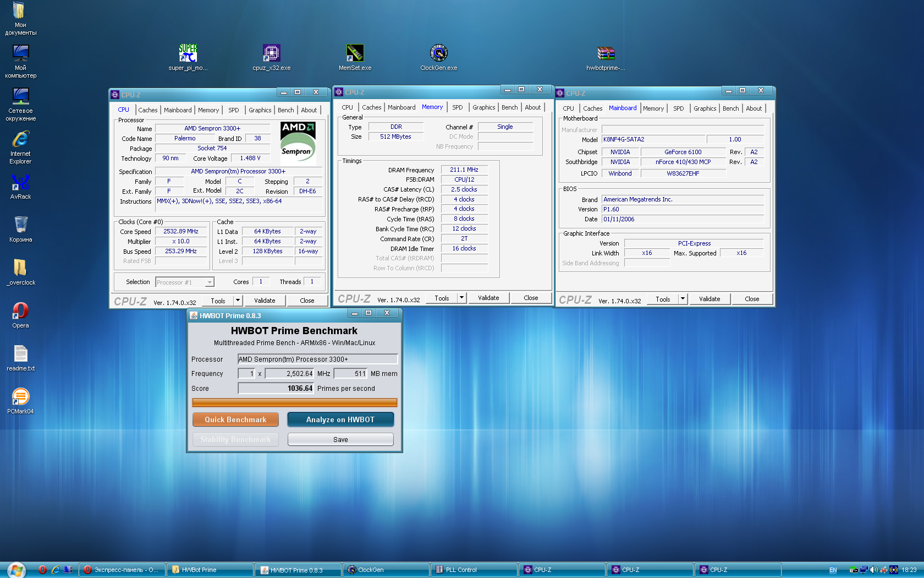Click the DRAM Frequency value 211.1 MHz
This screenshot has height=578, width=924.
pos(464,170)
